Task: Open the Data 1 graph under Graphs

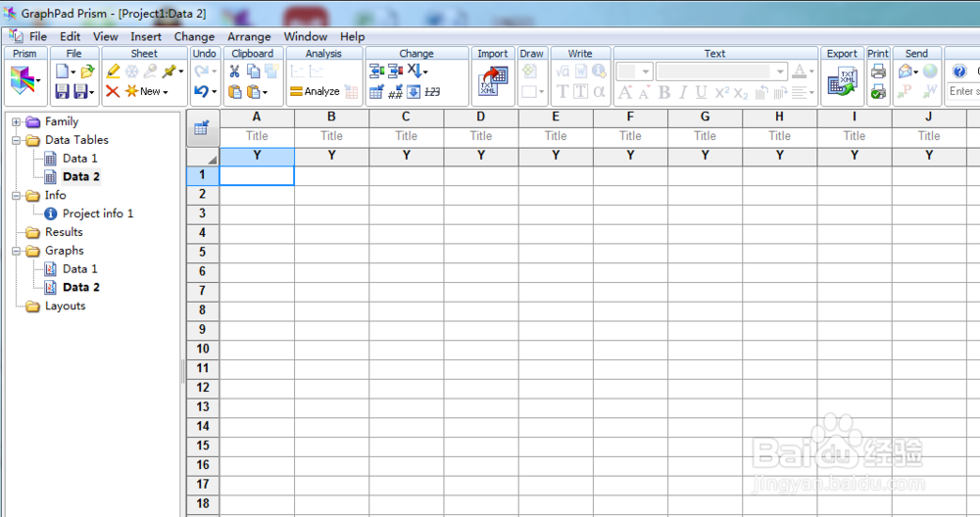Action: tap(80, 269)
